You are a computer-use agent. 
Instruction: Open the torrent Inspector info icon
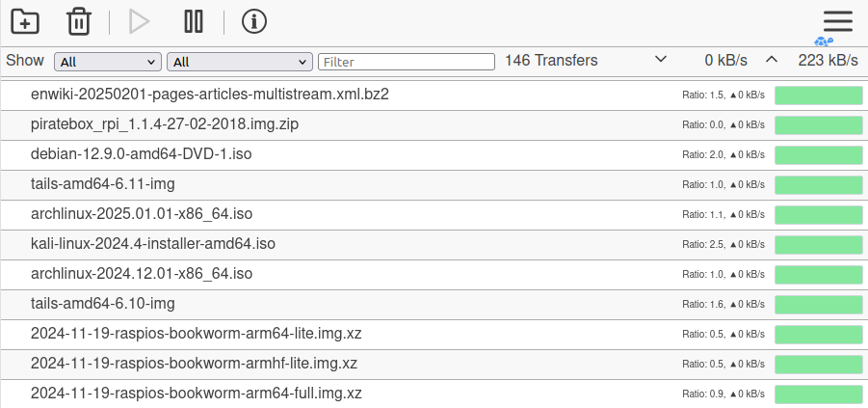click(254, 21)
